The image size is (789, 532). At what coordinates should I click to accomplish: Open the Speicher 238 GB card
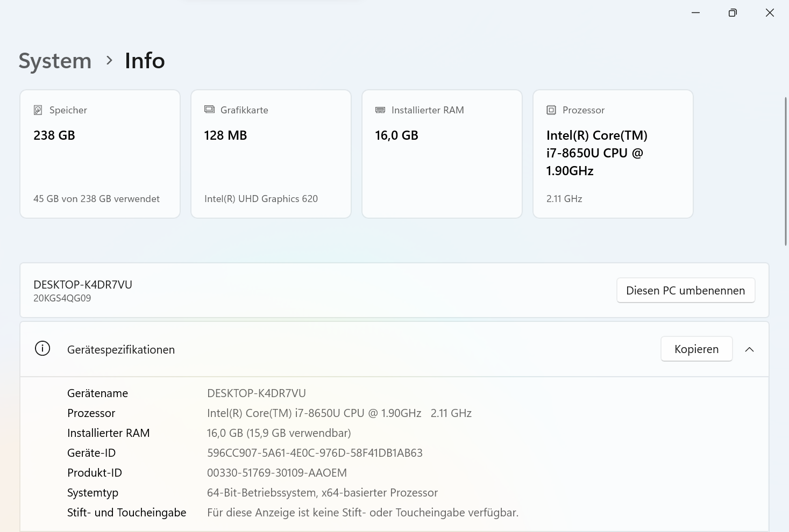point(100,154)
